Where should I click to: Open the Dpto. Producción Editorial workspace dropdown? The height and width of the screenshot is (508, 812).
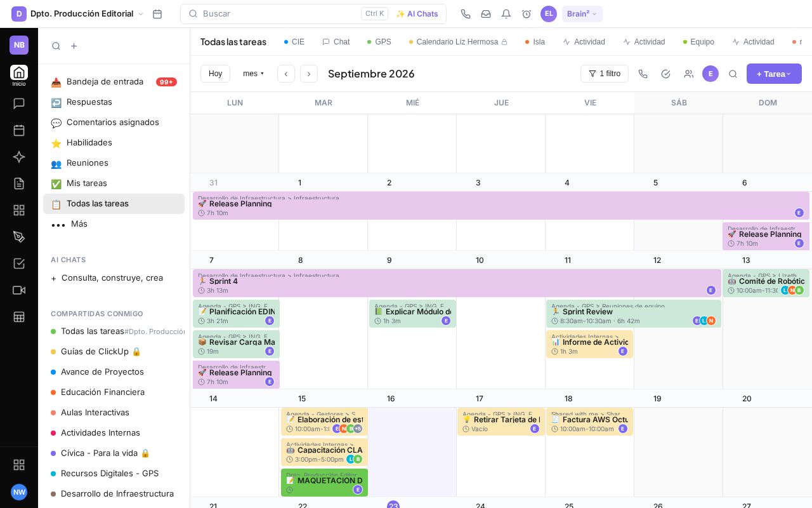pos(78,14)
